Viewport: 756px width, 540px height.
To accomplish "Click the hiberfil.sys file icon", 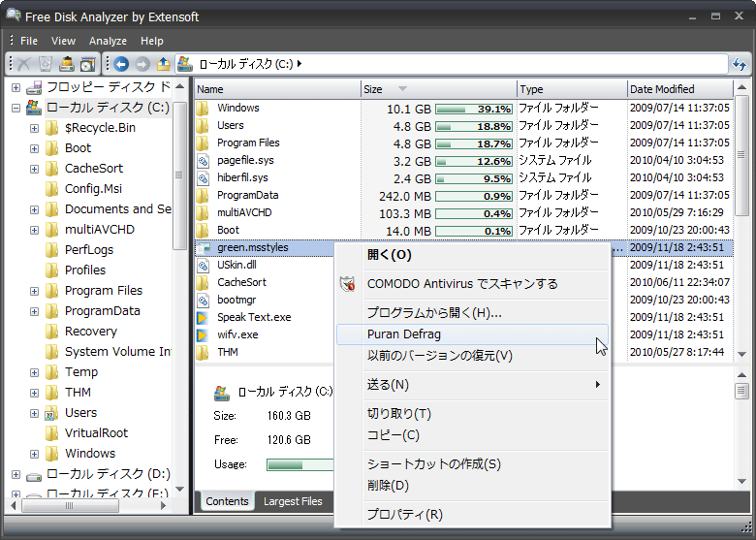I will coord(203,178).
